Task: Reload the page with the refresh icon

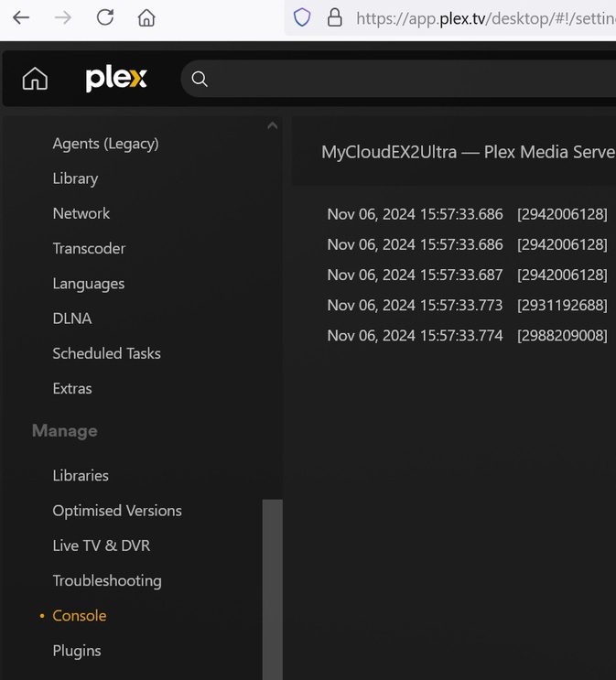Action: tap(105, 17)
